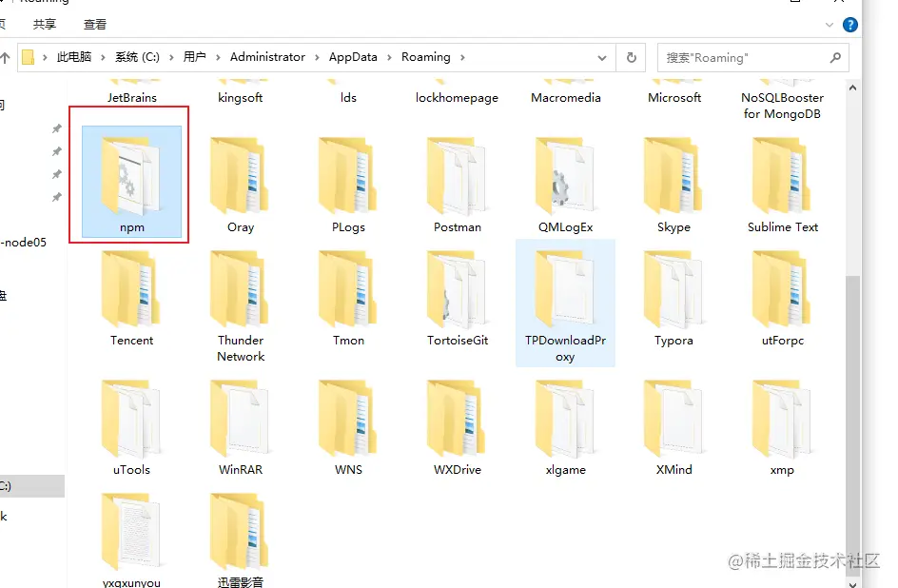Expand the chevron after 系统 (C:) breadcrumb

[x=171, y=57]
